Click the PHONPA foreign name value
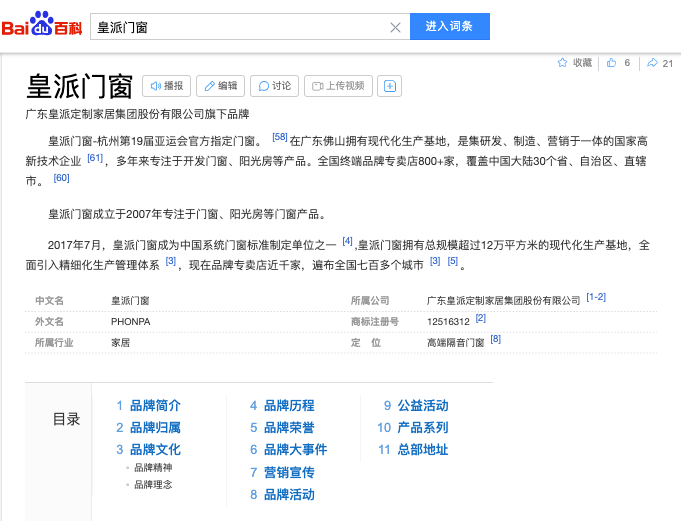 131,322
